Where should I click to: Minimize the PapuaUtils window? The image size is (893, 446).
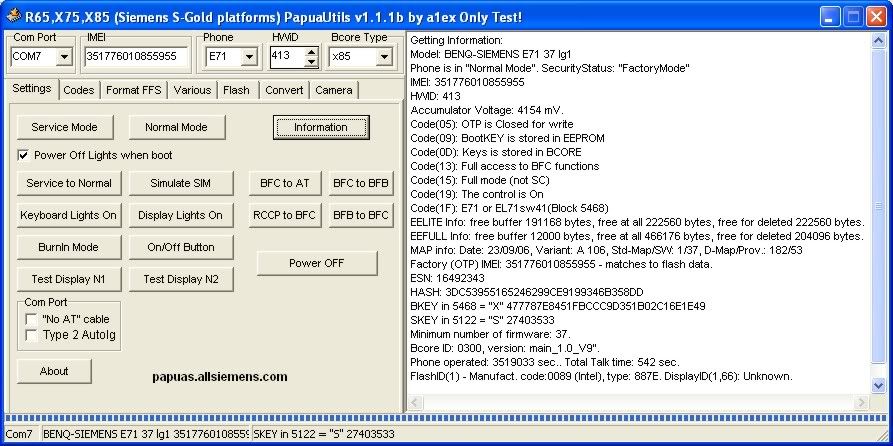[830, 17]
